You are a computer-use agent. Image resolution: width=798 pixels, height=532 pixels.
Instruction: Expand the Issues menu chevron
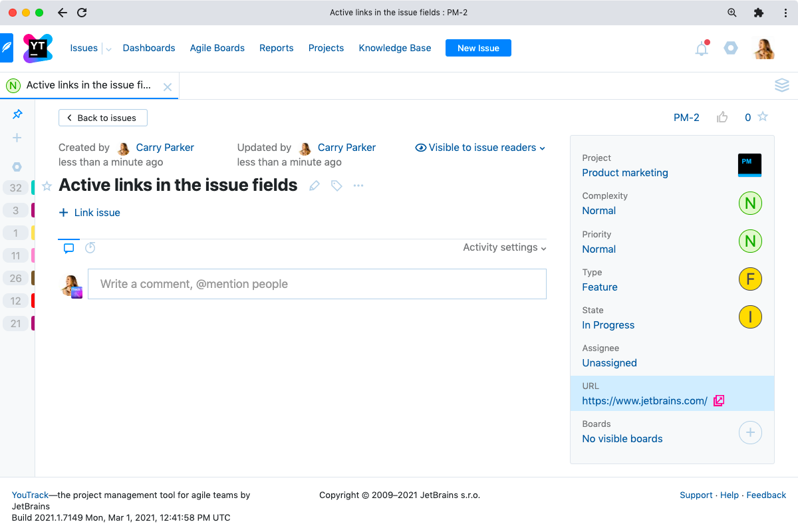[108, 49]
